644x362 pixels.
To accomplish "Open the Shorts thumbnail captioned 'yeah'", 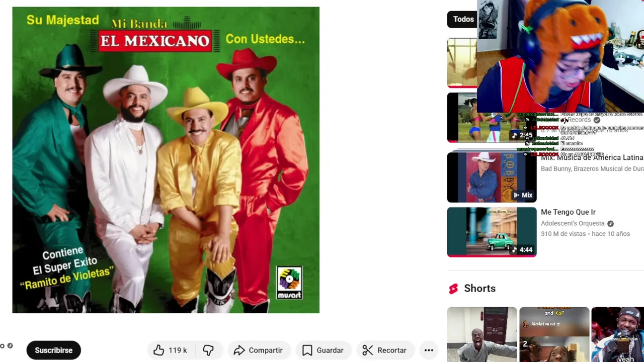I will tap(618, 334).
